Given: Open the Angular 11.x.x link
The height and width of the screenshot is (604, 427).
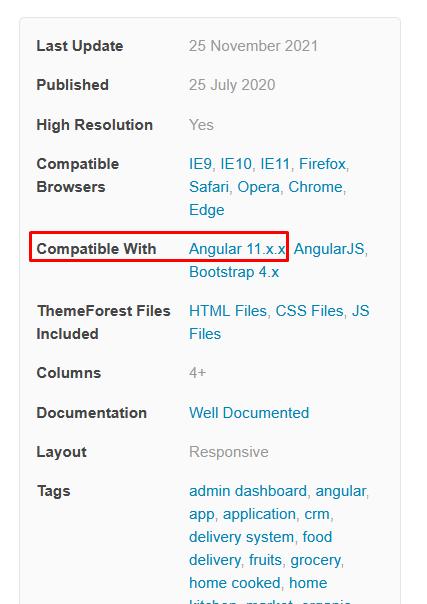Looking at the screenshot, I should click(237, 249).
